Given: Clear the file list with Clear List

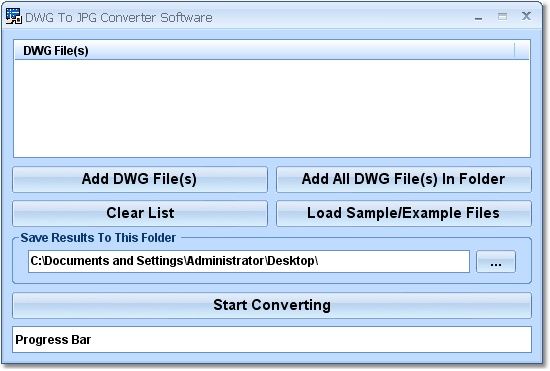Looking at the screenshot, I should coord(140,213).
